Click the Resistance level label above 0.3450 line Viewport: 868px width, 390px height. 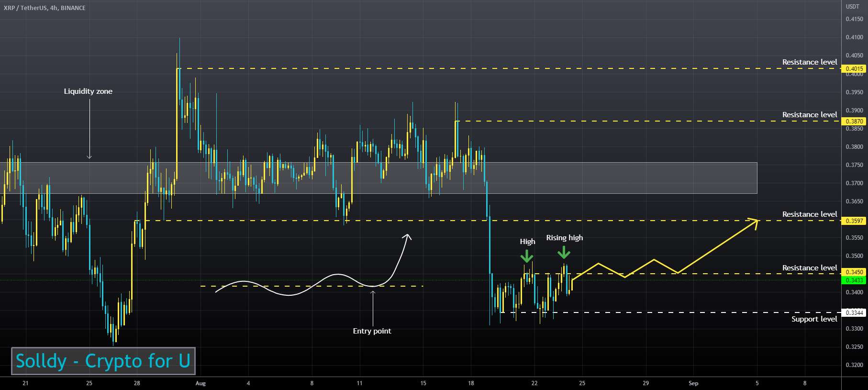810,268
